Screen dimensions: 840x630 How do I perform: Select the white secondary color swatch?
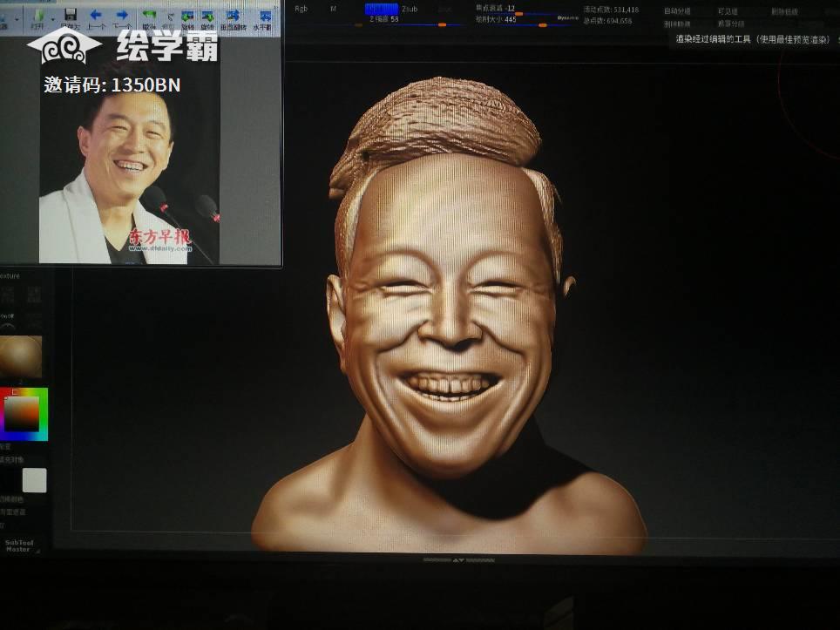pyautogui.click(x=35, y=480)
